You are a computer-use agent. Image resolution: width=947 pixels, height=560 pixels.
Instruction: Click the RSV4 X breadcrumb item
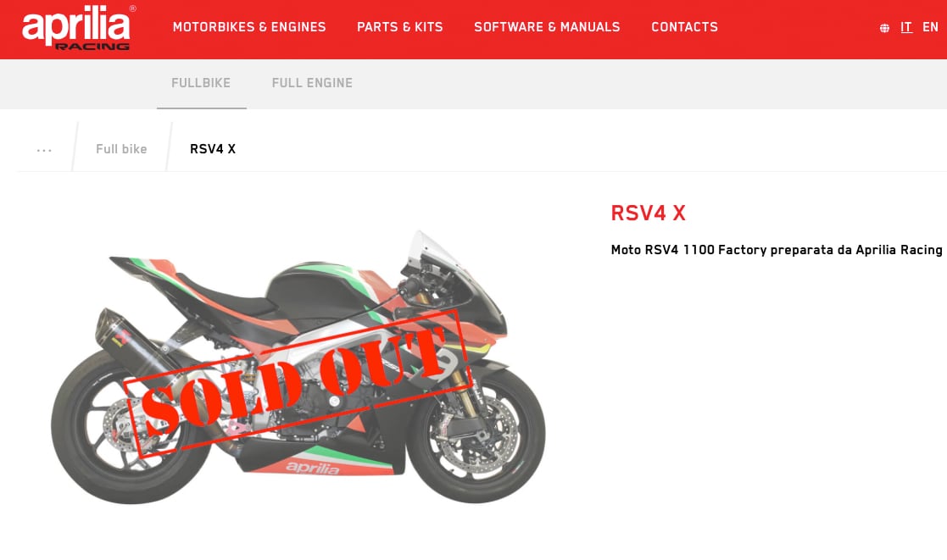pyautogui.click(x=213, y=149)
